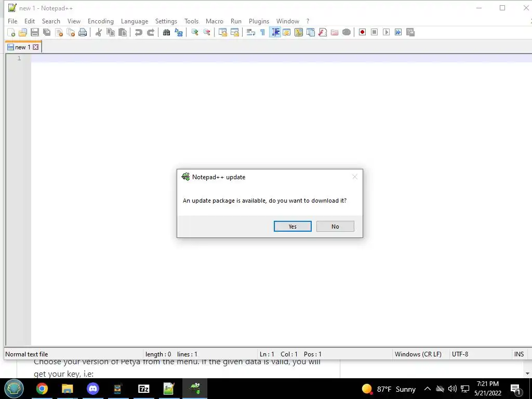Open the Search menu
This screenshot has height=399, width=532.
pyautogui.click(x=51, y=21)
